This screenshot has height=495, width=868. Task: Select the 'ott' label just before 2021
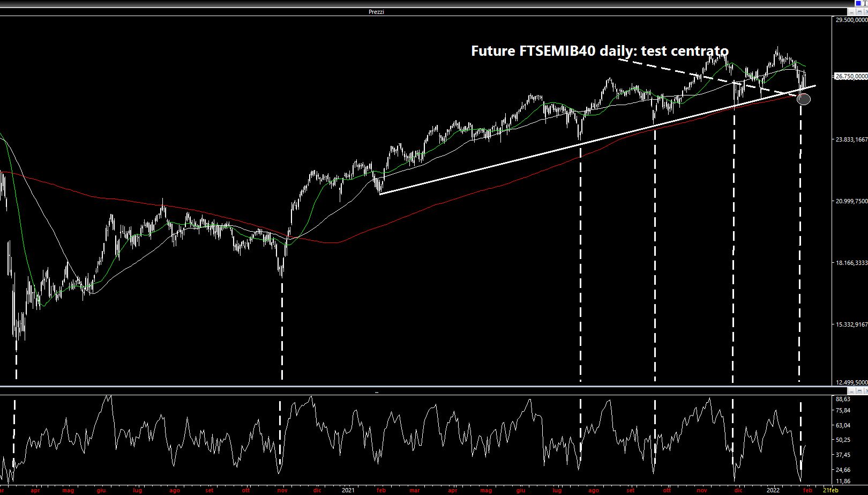[246, 490]
